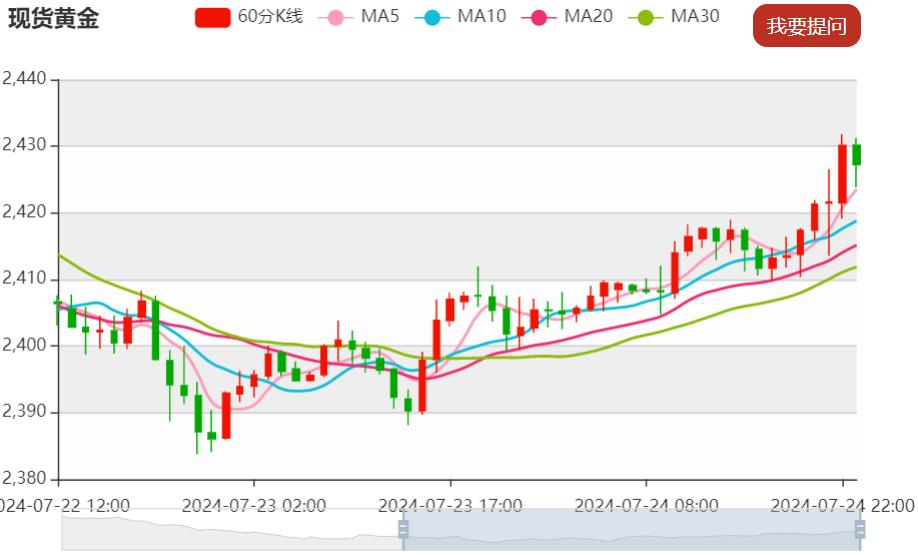Toggle the MA5 line in legend
This screenshot has width=918, height=555.
[359, 17]
